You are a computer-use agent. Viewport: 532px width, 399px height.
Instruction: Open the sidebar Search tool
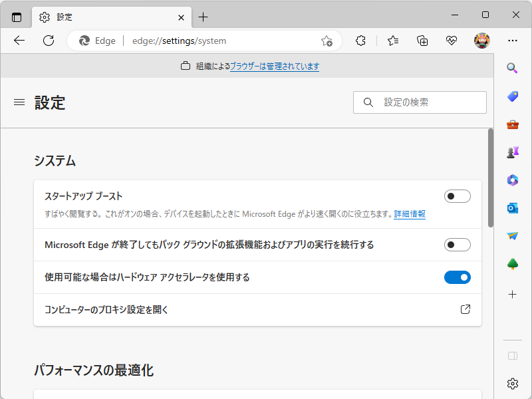[x=512, y=68]
